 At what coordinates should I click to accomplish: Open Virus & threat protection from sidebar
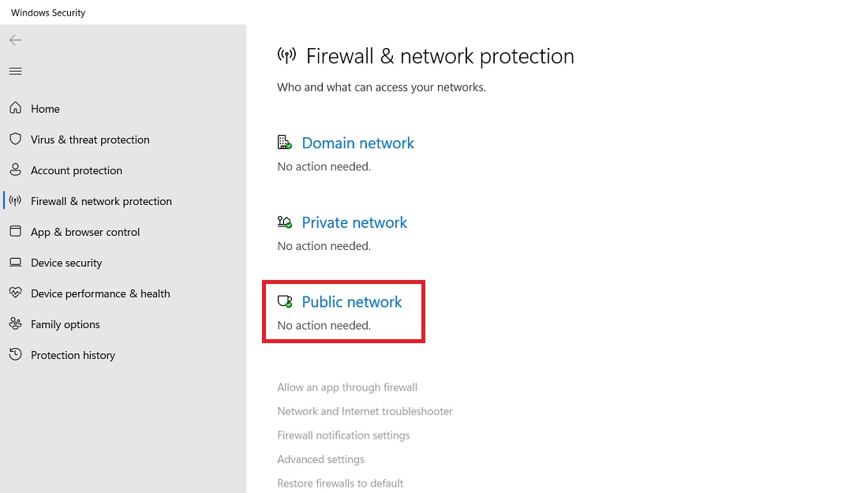tap(90, 139)
